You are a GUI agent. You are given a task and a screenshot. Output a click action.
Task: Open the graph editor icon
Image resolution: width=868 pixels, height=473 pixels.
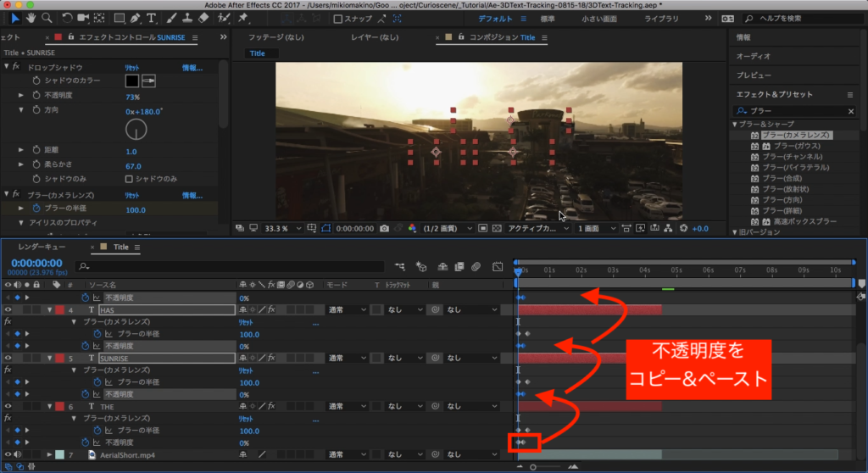(x=498, y=267)
